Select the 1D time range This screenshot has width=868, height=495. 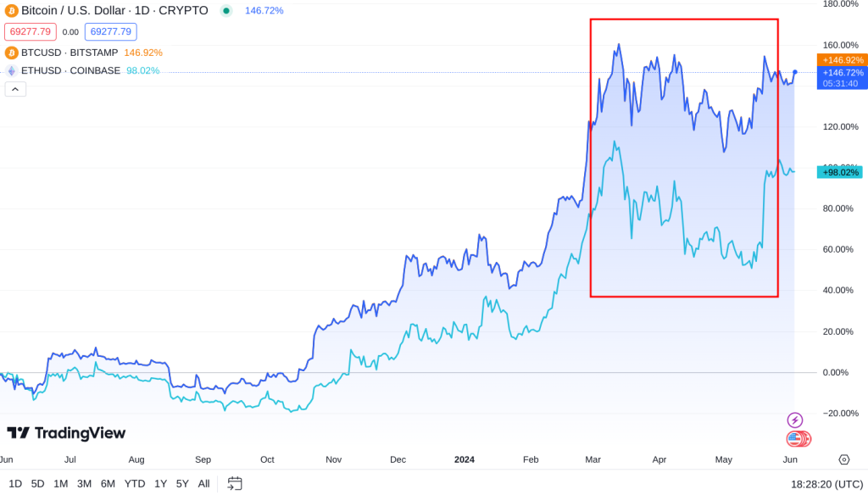15,483
